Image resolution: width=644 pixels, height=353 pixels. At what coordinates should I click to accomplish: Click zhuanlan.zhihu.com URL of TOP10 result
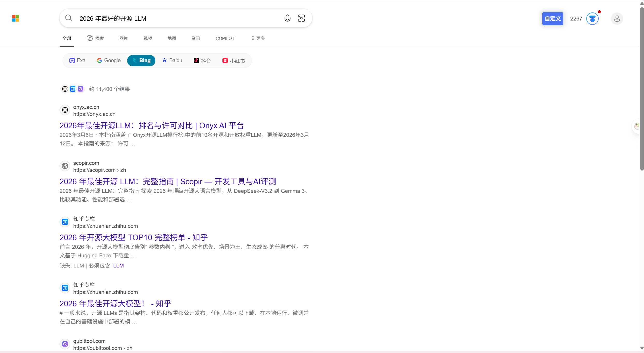click(105, 226)
